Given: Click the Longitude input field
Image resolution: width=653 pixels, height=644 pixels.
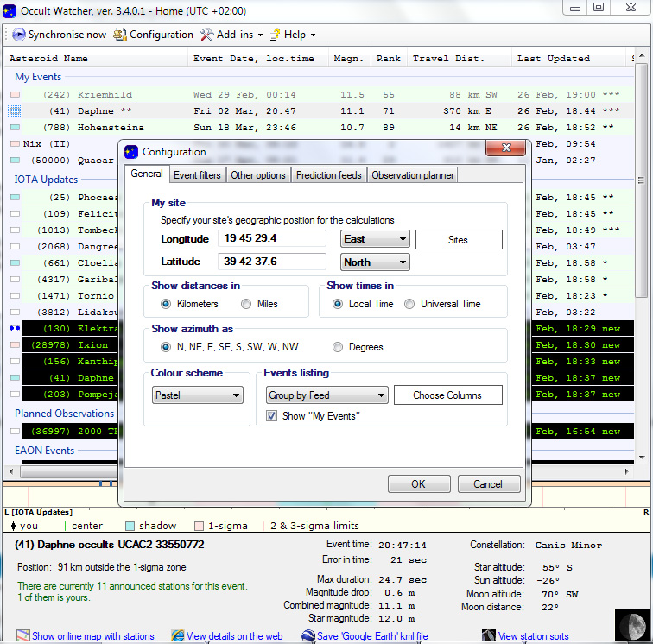Looking at the screenshot, I should [x=272, y=238].
